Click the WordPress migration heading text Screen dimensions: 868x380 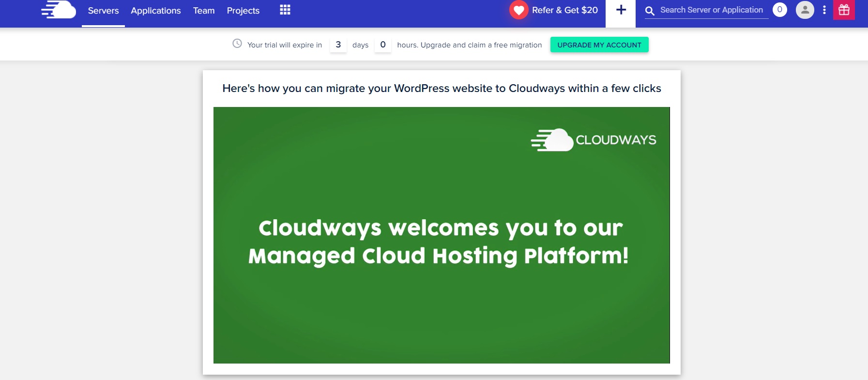click(442, 89)
